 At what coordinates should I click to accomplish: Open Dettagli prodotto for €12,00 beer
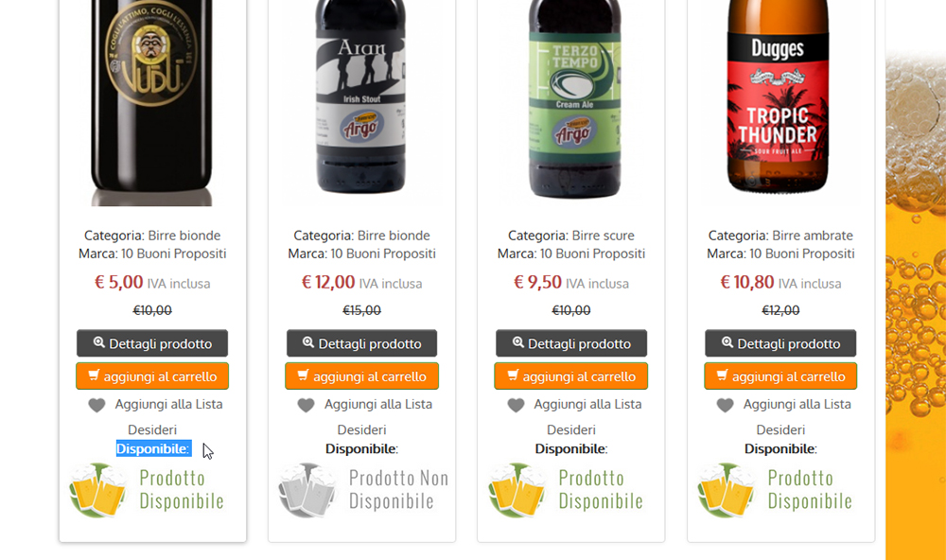point(361,343)
